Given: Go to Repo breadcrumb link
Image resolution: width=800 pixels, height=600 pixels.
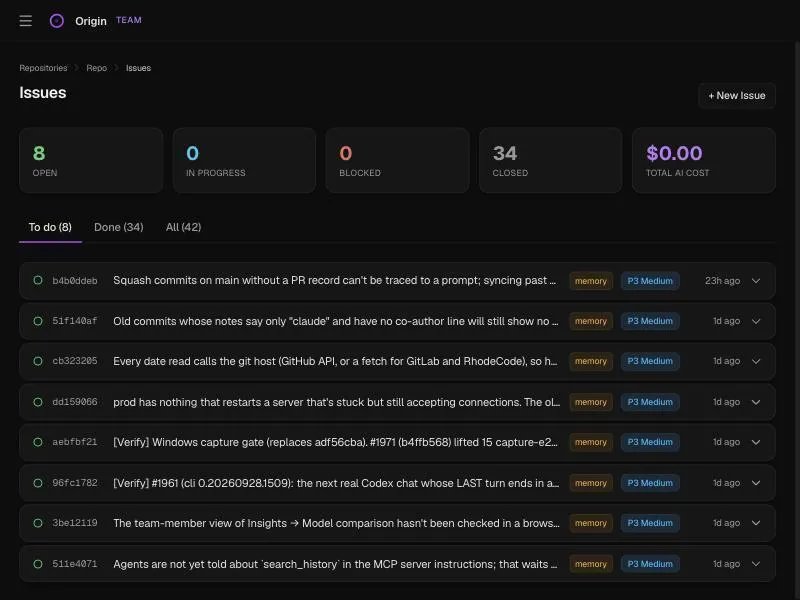Looking at the screenshot, I should [x=96, y=68].
